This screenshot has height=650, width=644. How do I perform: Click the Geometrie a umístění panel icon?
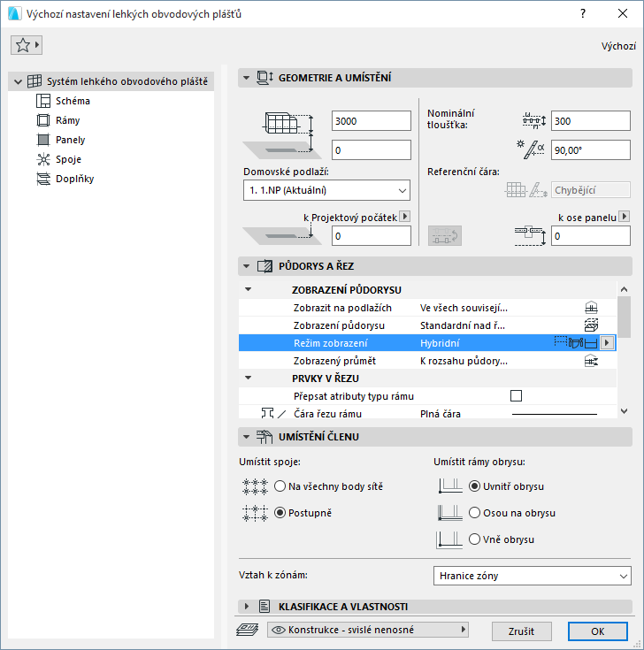264,78
